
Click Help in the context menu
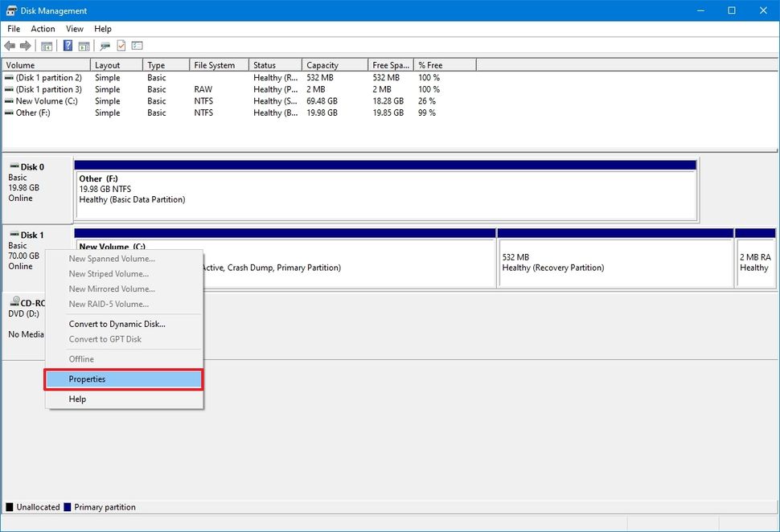point(77,399)
